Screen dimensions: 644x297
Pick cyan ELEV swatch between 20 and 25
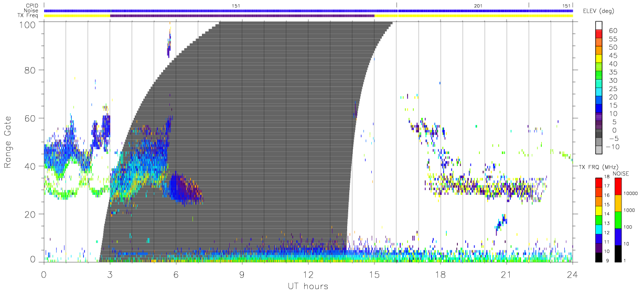tap(599, 92)
